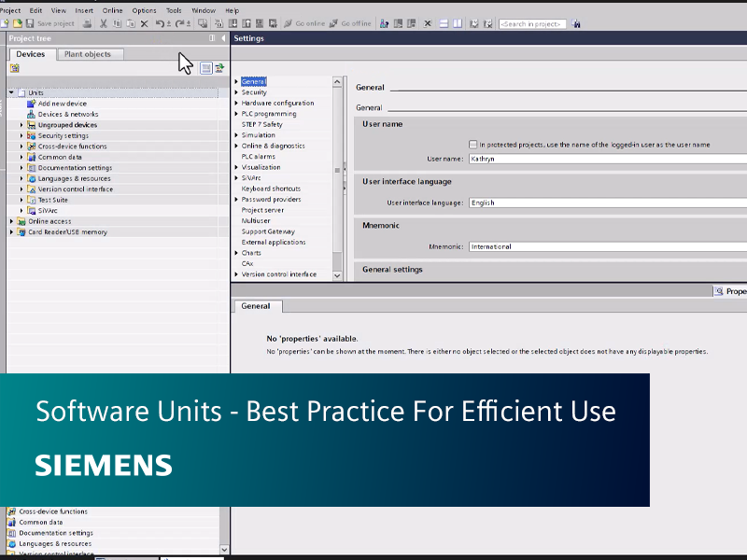This screenshot has height=560, width=747.
Task: Collapse the Units node
Action: click(9, 92)
